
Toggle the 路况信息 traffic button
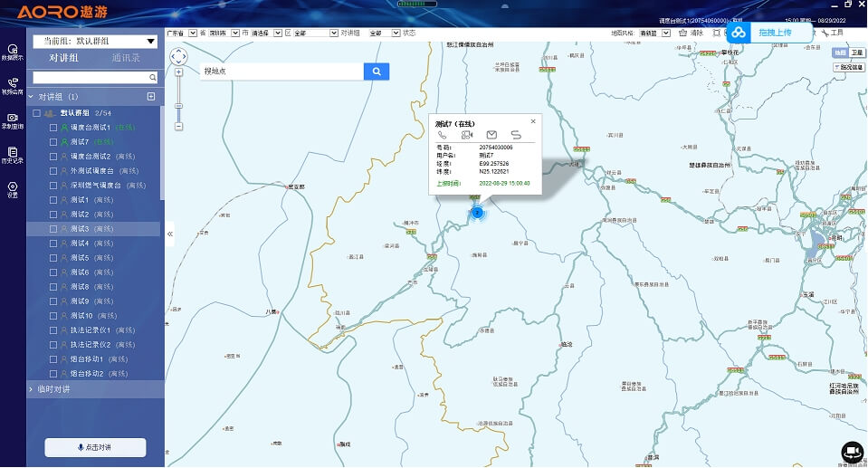[x=849, y=67]
